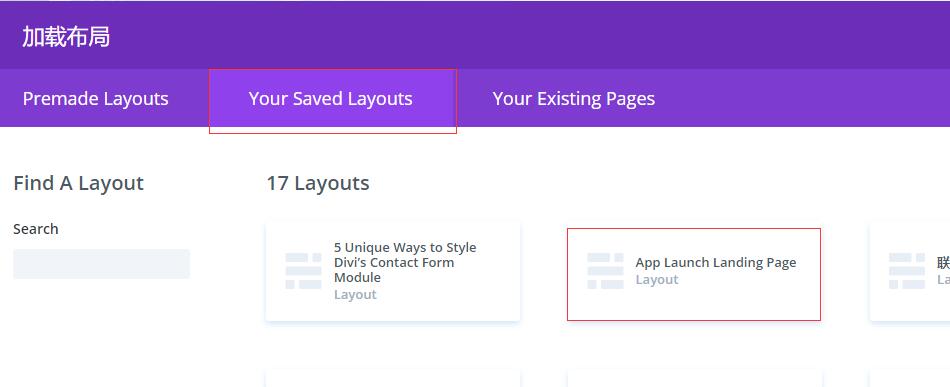Choose the cut-off card starting with 联

pos(910,271)
